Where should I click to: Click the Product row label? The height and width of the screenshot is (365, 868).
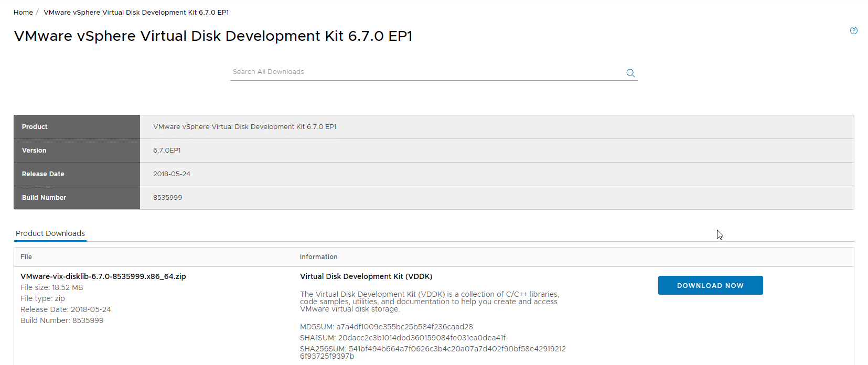point(35,127)
